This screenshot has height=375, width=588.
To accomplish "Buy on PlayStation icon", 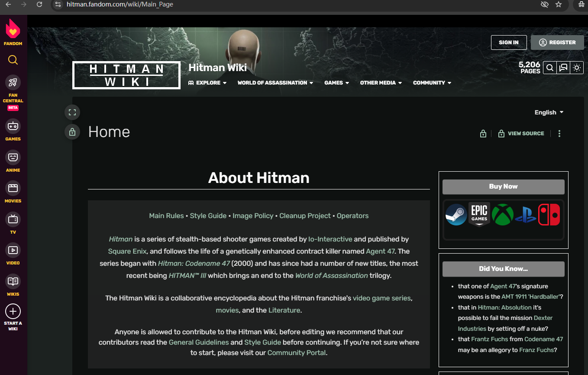I will [526, 215].
